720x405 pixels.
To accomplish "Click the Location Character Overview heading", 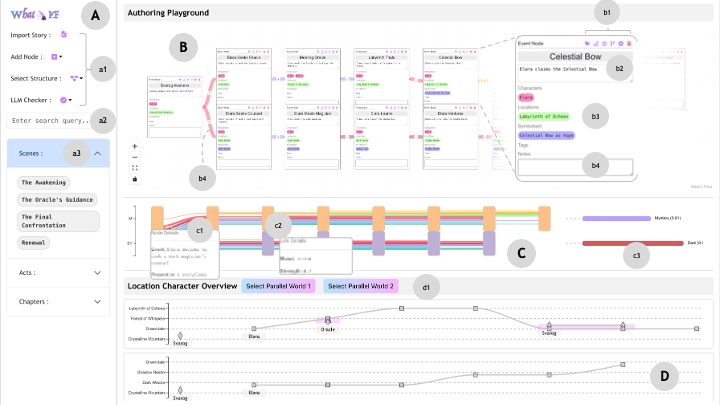I will (x=182, y=286).
